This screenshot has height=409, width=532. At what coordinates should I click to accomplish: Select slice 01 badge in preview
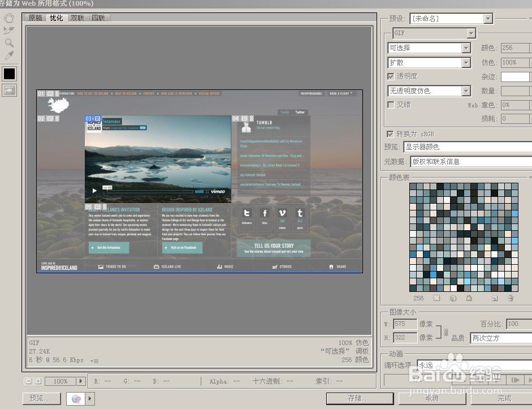(41, 93)
